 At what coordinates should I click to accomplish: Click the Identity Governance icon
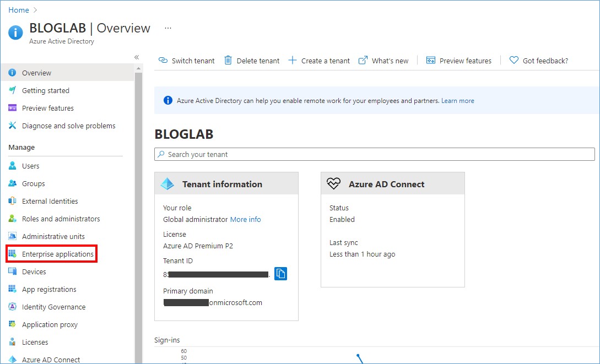12,307
